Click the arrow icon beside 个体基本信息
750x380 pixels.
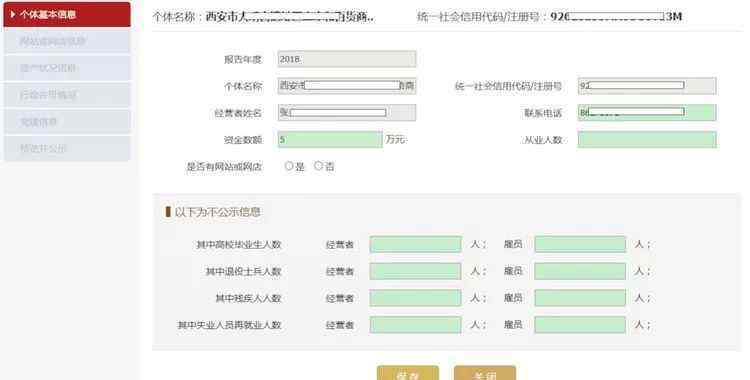[13, 14]
